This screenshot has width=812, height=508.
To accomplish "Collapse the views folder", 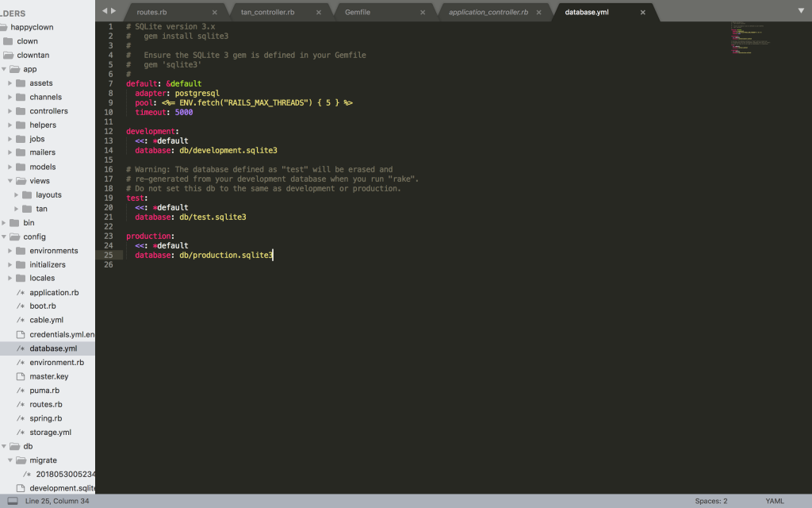I will click(10, 181).
